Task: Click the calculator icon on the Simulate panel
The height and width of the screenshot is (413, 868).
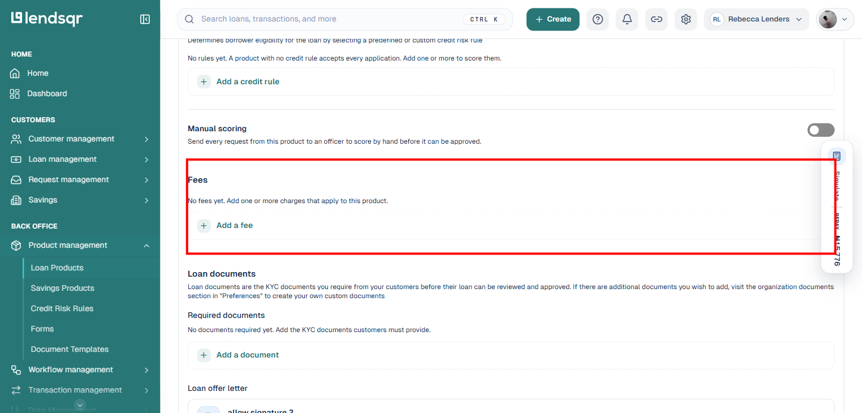Action: click(837, 156)
